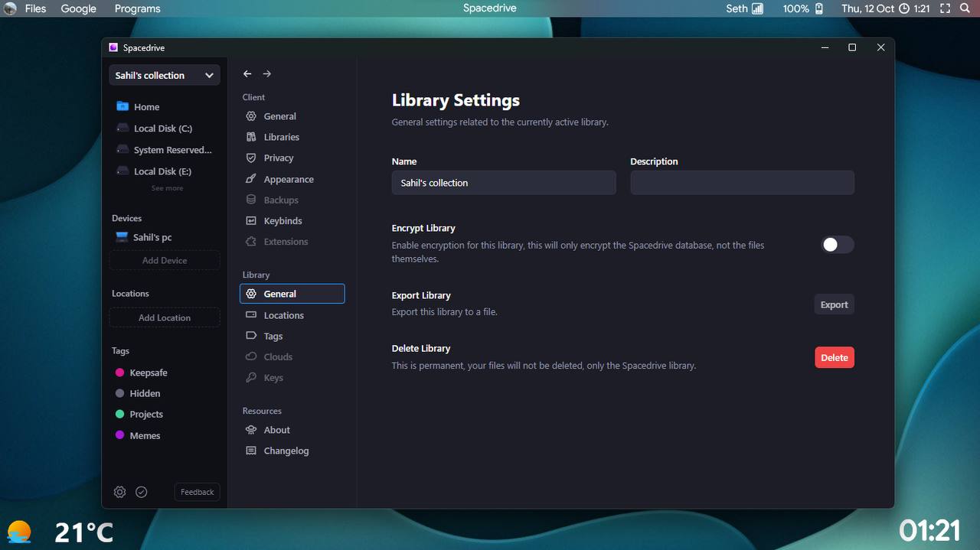
Task: Open Sahil's pc device
Action: pos(152,237)
